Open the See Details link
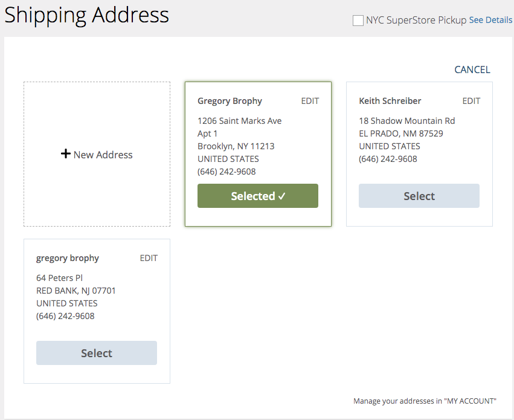The width and height of the screenshot is (514, 420). click(490, 20)
